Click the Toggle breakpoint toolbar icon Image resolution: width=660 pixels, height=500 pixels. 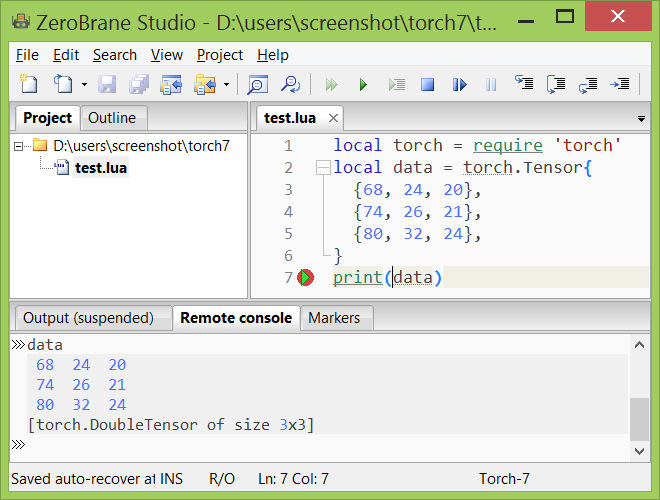[x=620, y=84]
